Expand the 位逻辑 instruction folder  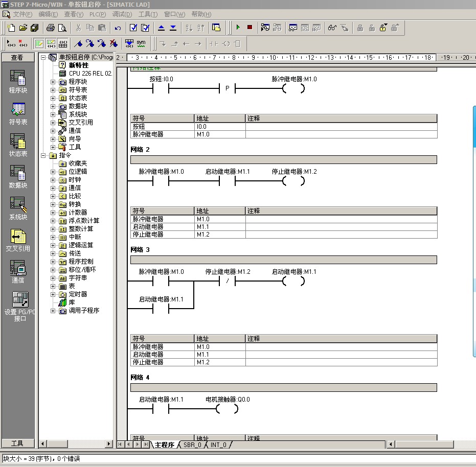click(53, 172)
